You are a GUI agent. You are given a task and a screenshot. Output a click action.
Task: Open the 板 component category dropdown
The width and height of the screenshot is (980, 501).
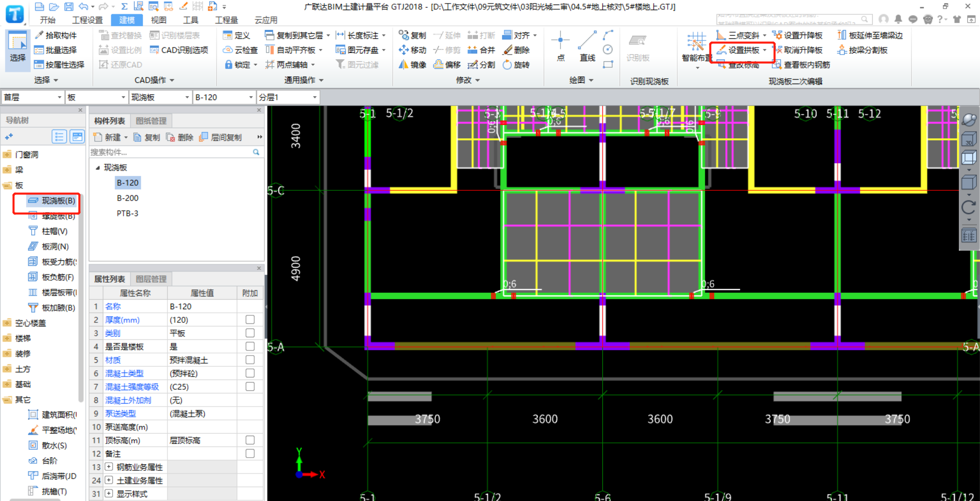[x=96, y=97]
